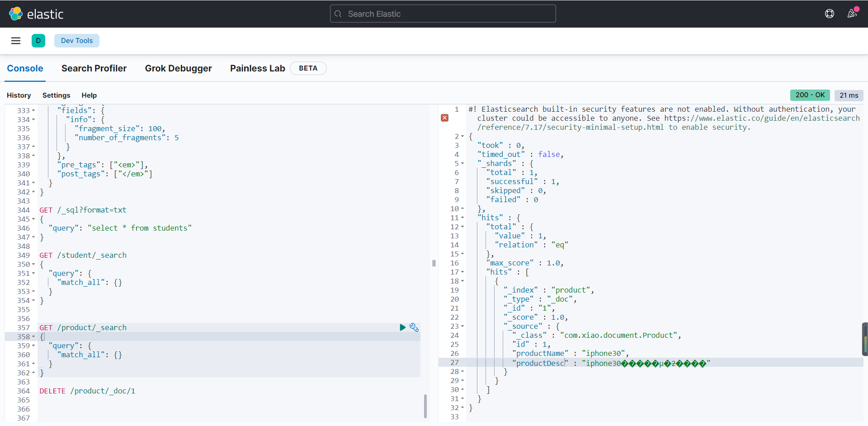Collapse the fold at editor line 345
This screenshot has height=426, width=868.
33,219
